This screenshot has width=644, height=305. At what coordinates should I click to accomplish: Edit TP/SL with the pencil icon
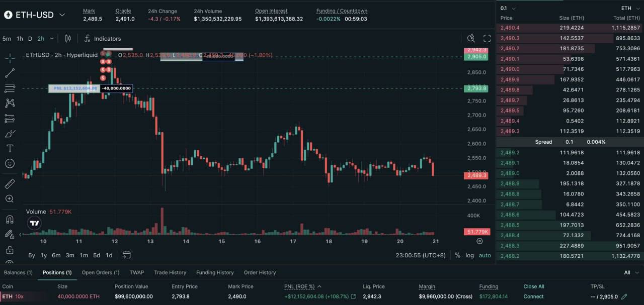[624, 296]
